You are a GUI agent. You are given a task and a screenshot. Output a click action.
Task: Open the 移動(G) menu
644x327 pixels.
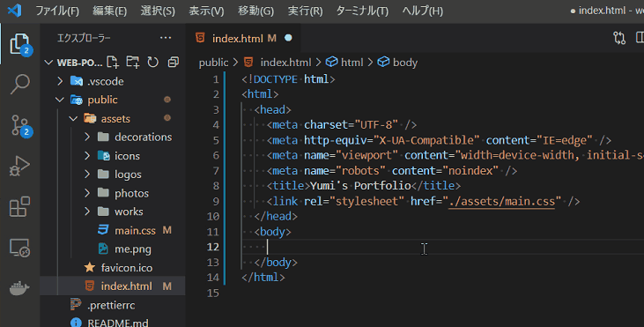[255, 11]
